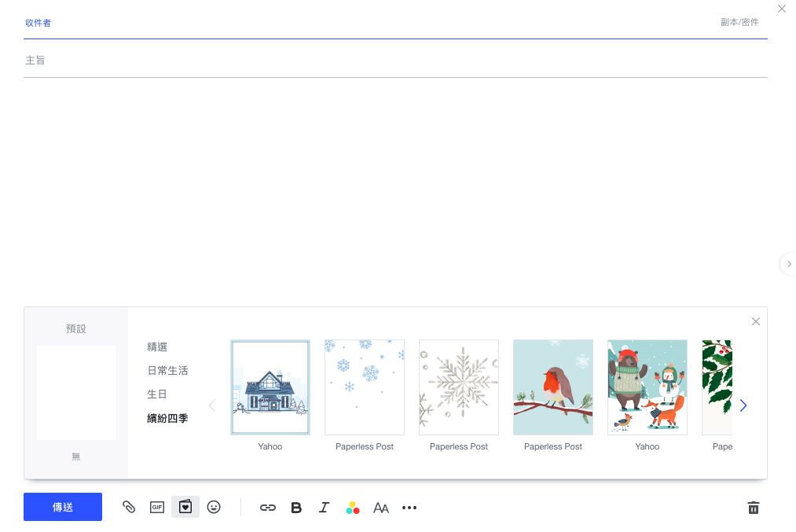The width and height of the screenshot is (796, 532).
Task: Open the text color palette
Action: coord(353,508)
